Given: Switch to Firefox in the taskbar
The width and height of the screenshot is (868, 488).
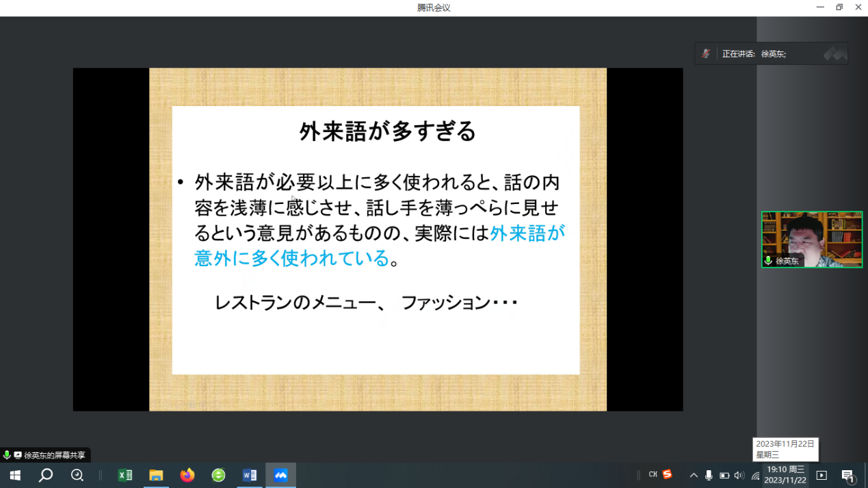Looking at the screenshot, I should 187,475.
